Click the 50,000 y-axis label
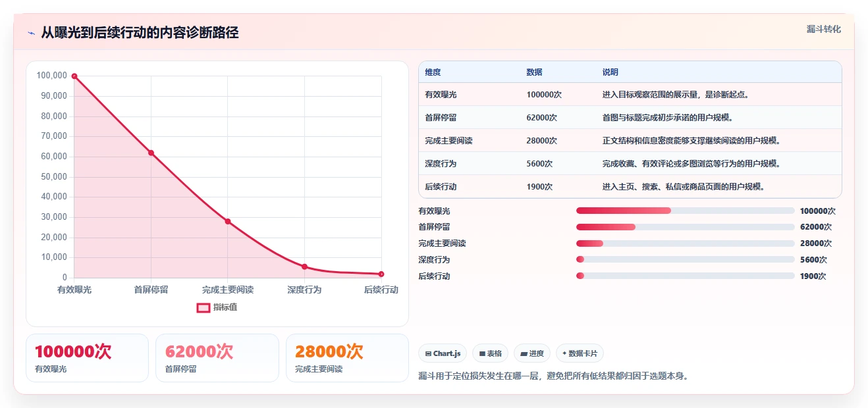The image size is (868, 408). [54, 177]
